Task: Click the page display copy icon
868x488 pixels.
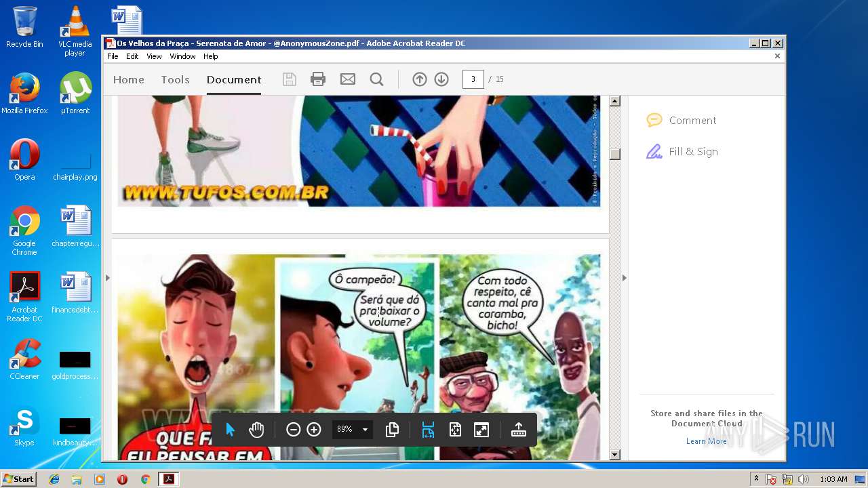Action: tap(392, 430)
